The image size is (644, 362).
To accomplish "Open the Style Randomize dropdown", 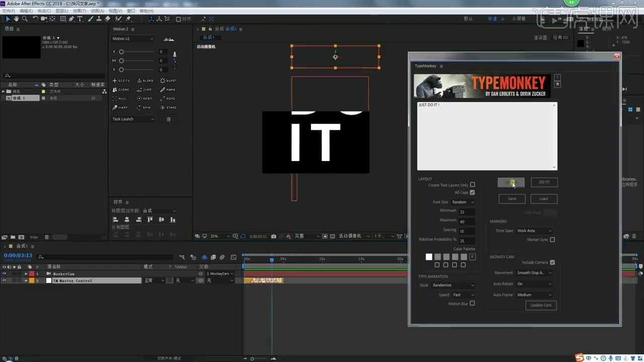I will [x=453, y=286].
